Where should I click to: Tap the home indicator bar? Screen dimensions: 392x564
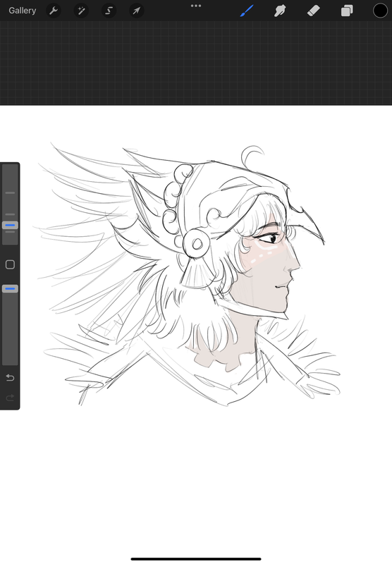click(x=196, y=559)
